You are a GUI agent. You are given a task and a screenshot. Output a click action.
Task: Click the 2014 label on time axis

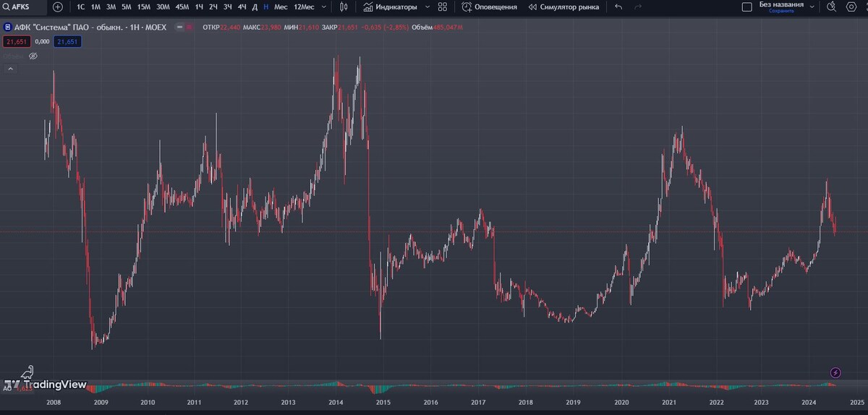click(x=336, y=402)
